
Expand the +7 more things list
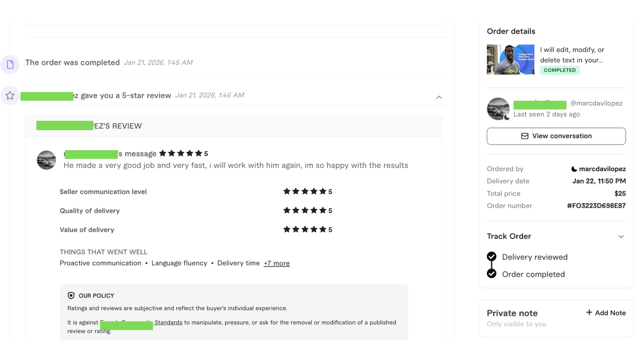(276, 264)
